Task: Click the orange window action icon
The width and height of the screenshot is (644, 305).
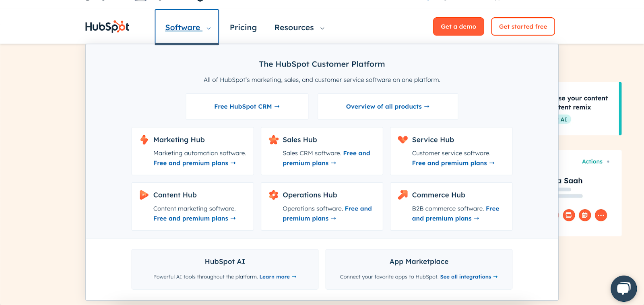Action: (569, 215)
